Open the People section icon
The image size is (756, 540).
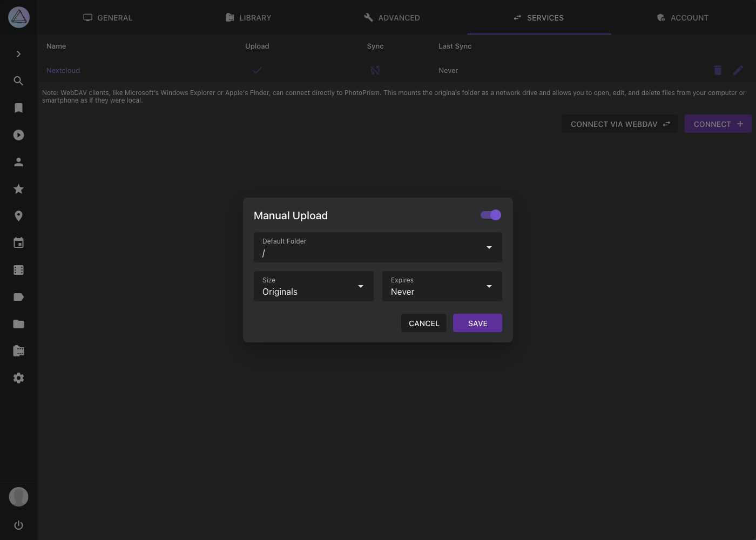pos(18,161)
